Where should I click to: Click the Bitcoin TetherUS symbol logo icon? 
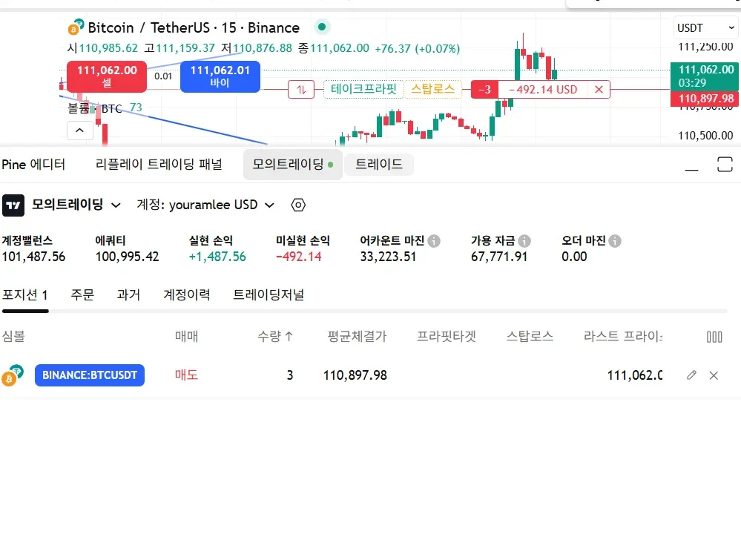(x=76, y=27)
